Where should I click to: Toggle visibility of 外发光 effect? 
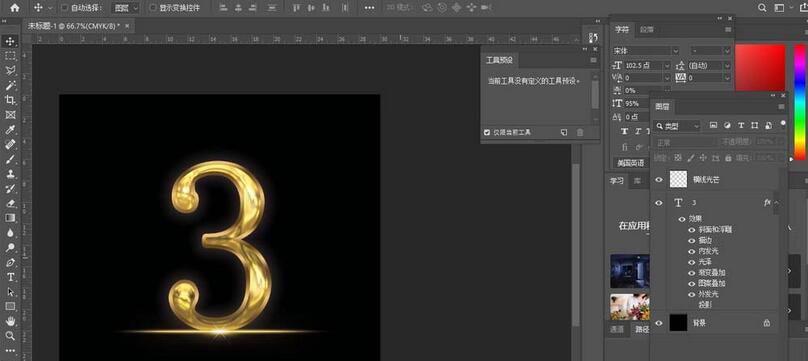pyautogui.click(x=692, y=294)
